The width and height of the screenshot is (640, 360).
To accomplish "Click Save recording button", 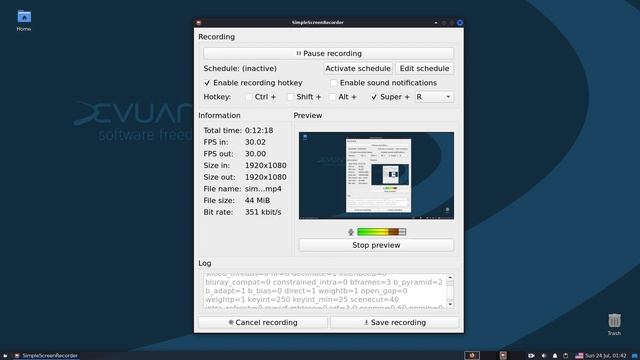I will coord(395,322).
